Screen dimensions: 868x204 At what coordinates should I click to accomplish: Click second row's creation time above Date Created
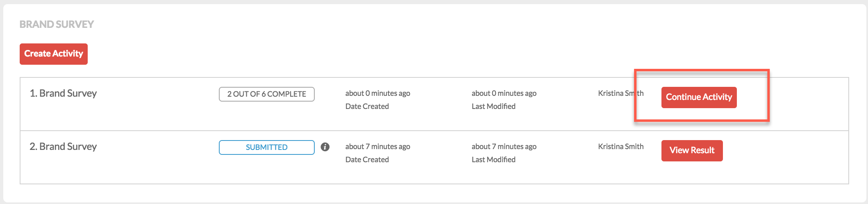tap(377, 147)
